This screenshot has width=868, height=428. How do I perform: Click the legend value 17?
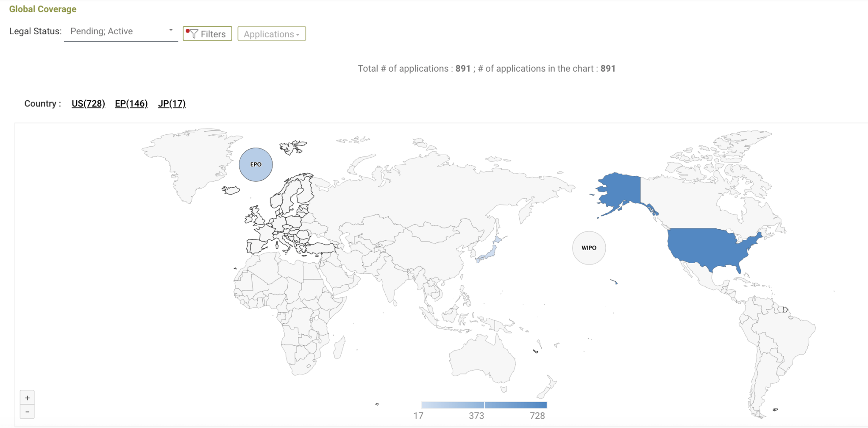point(418,416)
